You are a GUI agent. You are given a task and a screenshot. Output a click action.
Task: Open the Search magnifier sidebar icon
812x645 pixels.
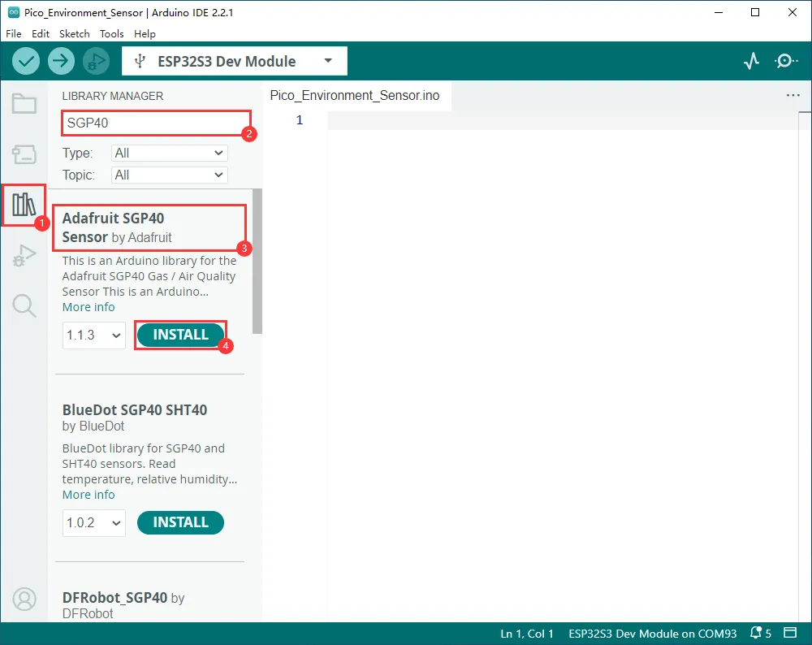point(24,305)
